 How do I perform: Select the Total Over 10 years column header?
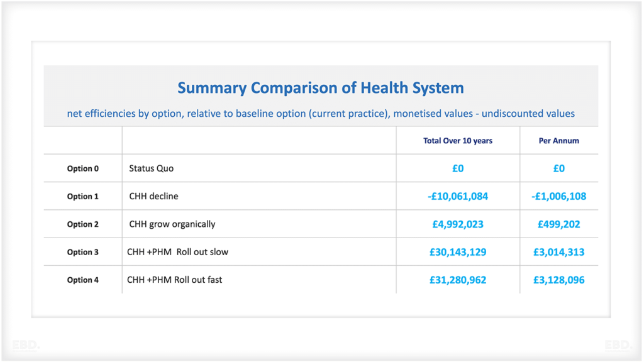point(458,141)
